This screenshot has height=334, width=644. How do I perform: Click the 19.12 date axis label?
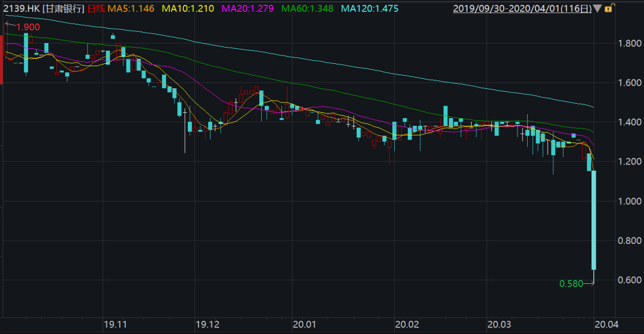208,324
